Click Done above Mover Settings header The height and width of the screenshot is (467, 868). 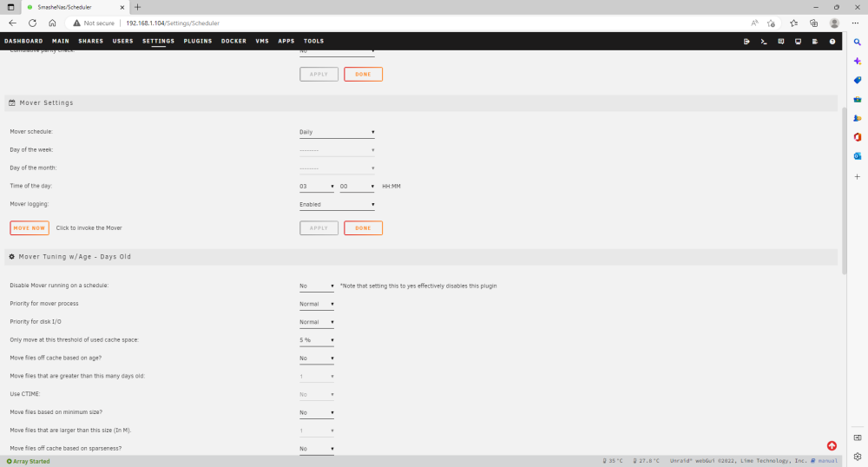point(363,74)
